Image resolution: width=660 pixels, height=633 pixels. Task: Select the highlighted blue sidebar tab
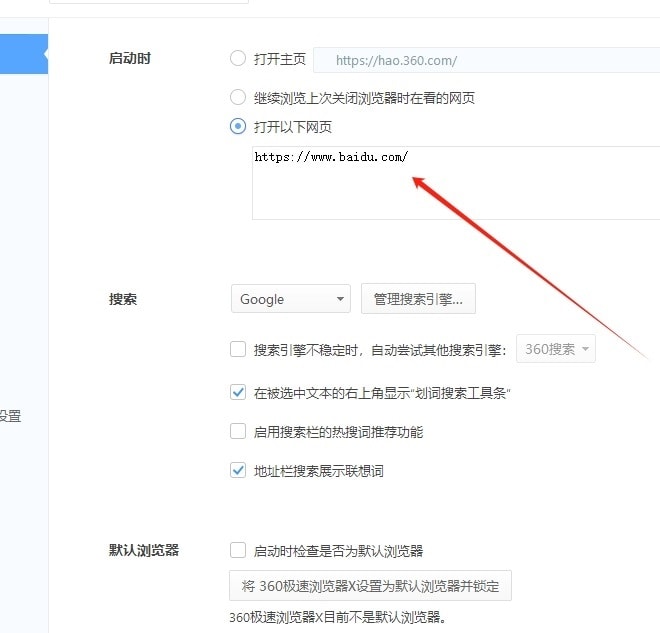tap(24, 54)
